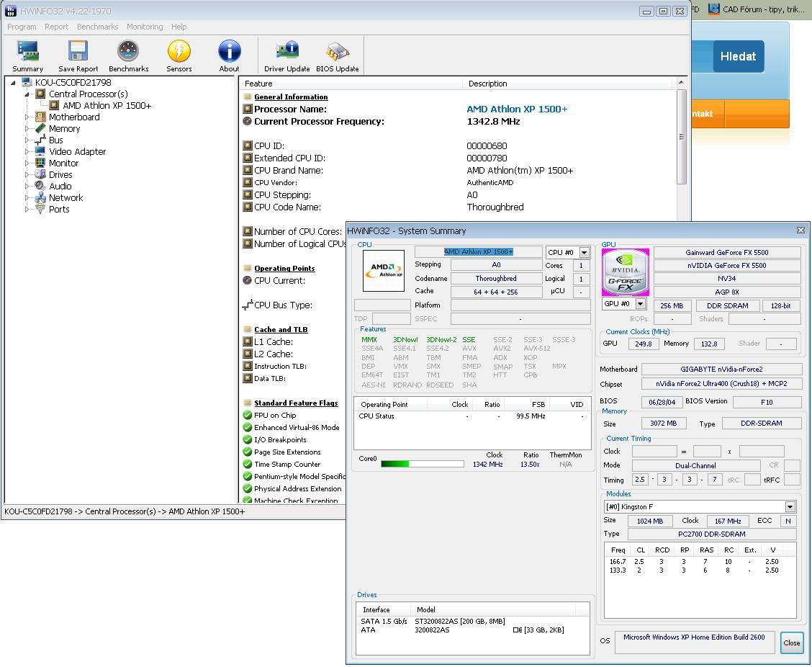Collapse the Central Processor(s) node

(27, 94)
